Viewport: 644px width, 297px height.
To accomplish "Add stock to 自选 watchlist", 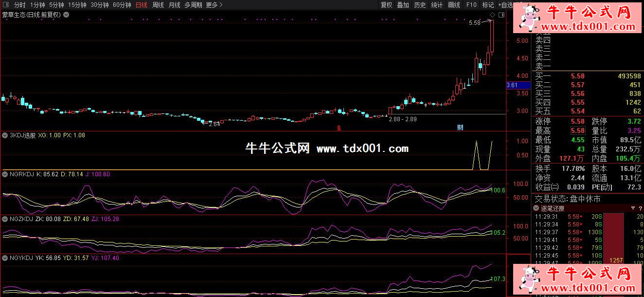I will pos(506,5).
